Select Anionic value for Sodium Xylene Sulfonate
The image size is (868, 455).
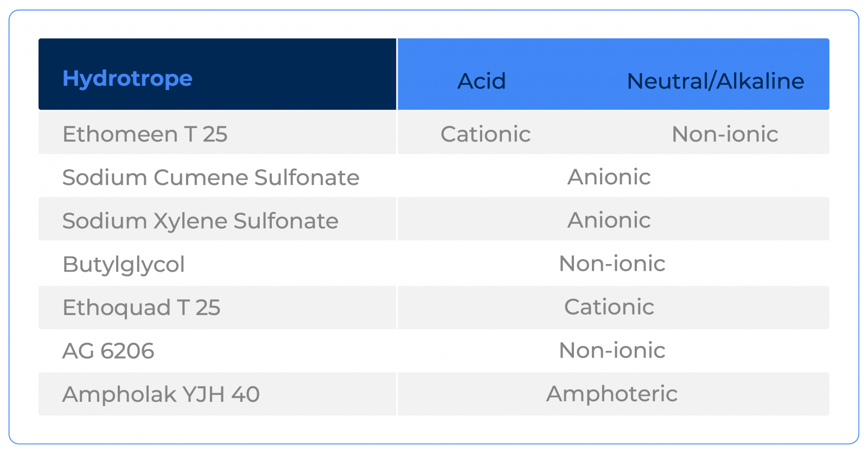(609, 220)
